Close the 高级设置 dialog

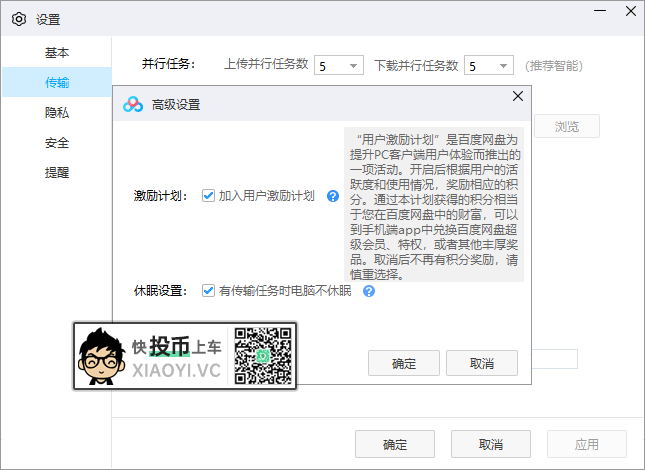(x=518, y=96)
